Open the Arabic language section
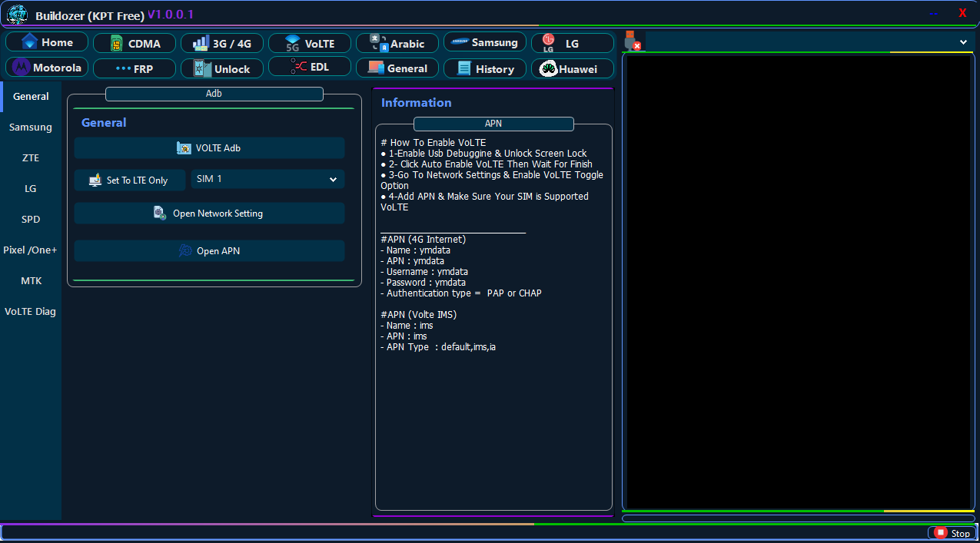This screenshot has height=543, width=980. pyautogui.click(x=397, y=44)
